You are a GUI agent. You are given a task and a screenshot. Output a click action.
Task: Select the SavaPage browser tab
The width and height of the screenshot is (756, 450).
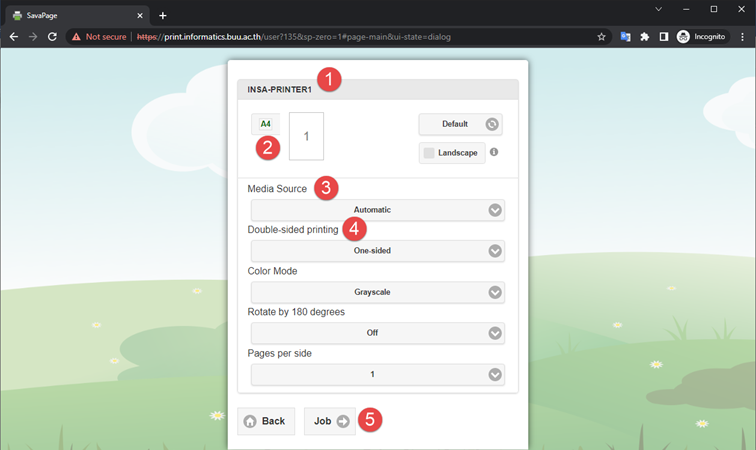(75, 15)
